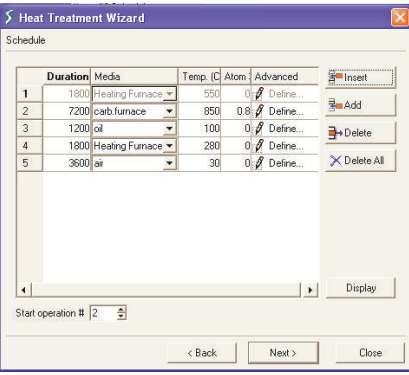Select row header 4
Screen dimensions: 409x375
[x=30, y=146]
